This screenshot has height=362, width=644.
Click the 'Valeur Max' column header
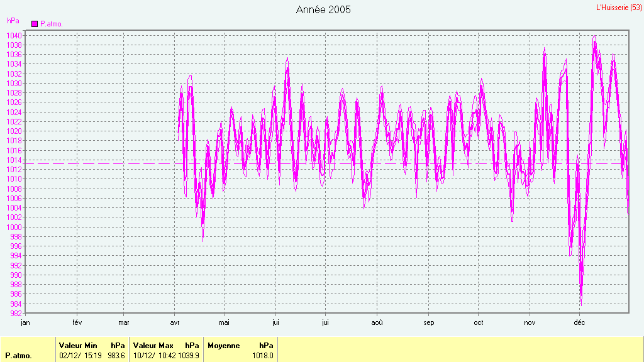(x=153, y=346)
